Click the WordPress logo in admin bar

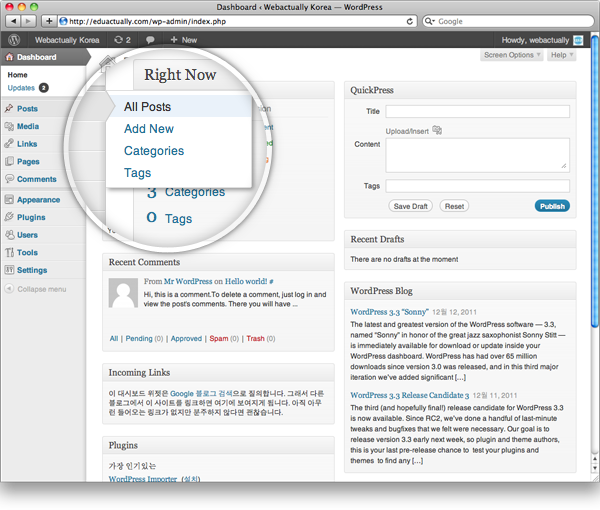(14, 40)
